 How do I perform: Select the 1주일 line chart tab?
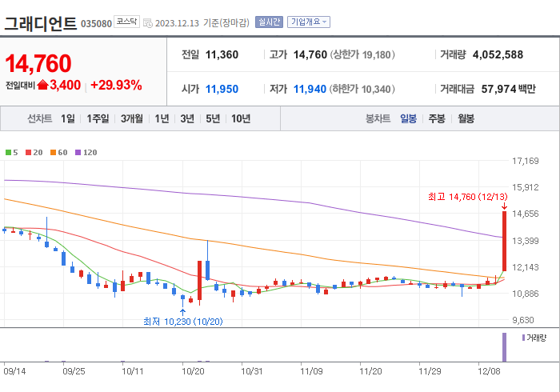click(98, 118)
